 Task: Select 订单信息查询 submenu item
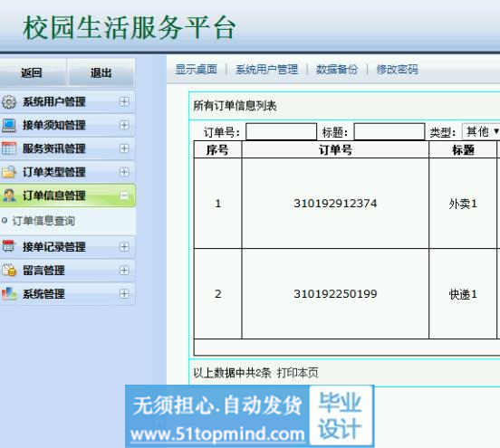coord(43,221)
